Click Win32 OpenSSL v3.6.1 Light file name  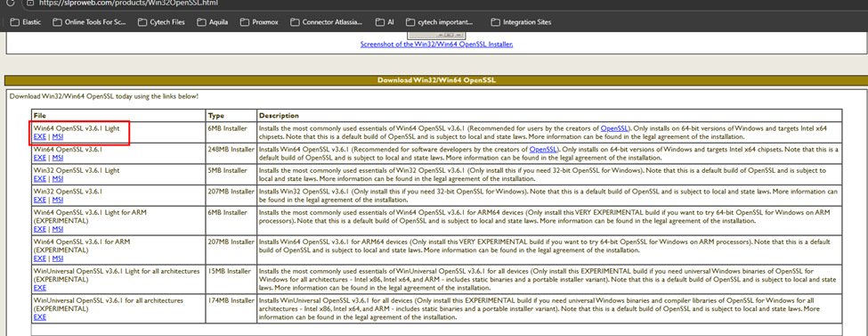[x=77, y=170]
